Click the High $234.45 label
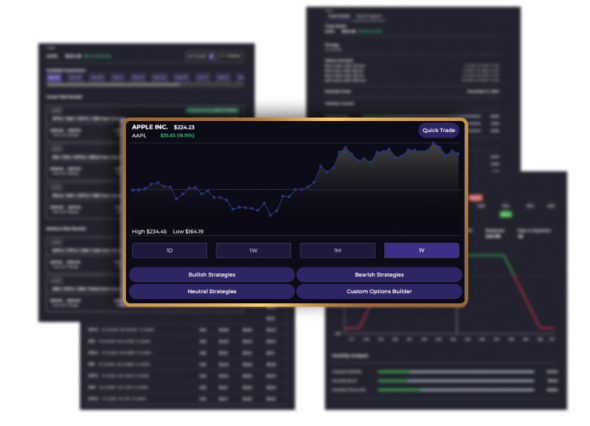The width and height of the screenshot is (590, 426). [149, 231]
